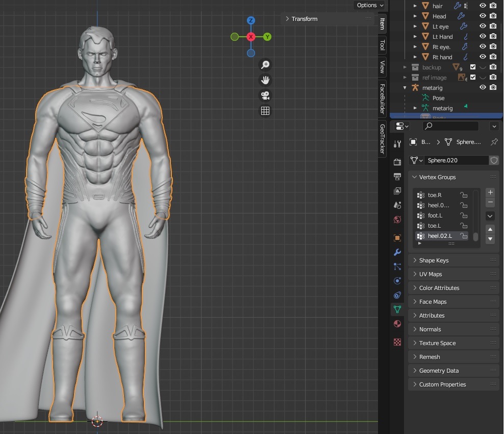This screenshot has height=434, width=504.
Task: Click the Zoom magnifier icon in viewport
Action: pos(265,64)
